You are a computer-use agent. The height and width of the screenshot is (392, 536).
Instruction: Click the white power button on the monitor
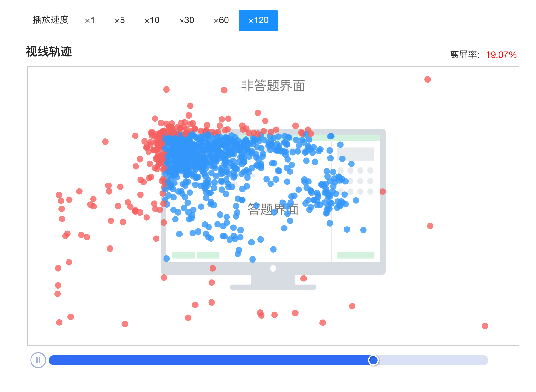click(x=273, y=268)
